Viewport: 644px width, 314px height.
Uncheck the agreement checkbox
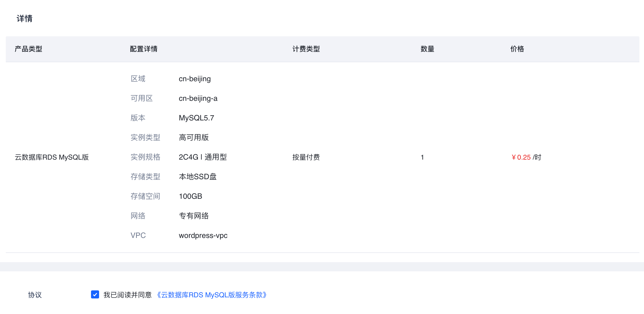(x=95, y=294)
